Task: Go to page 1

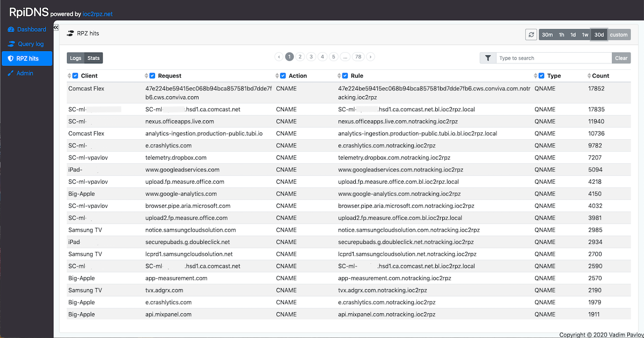Action: click(290, 56)
